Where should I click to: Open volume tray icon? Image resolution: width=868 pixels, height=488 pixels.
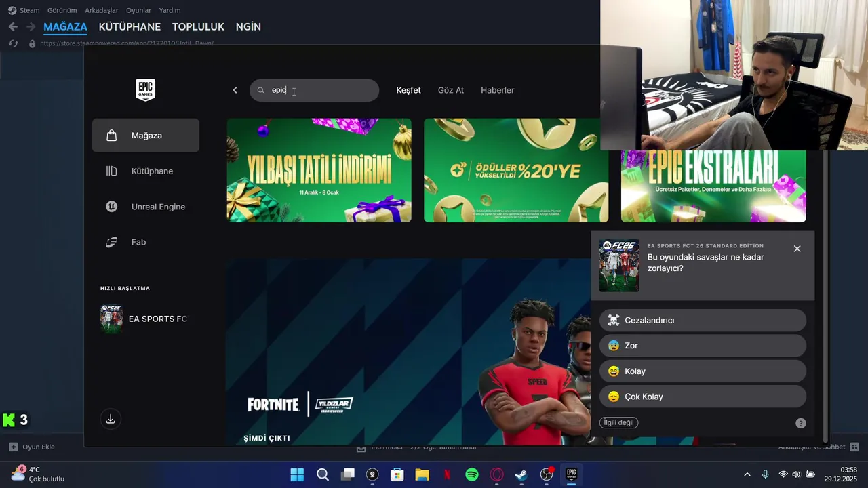tap(796, 474)
